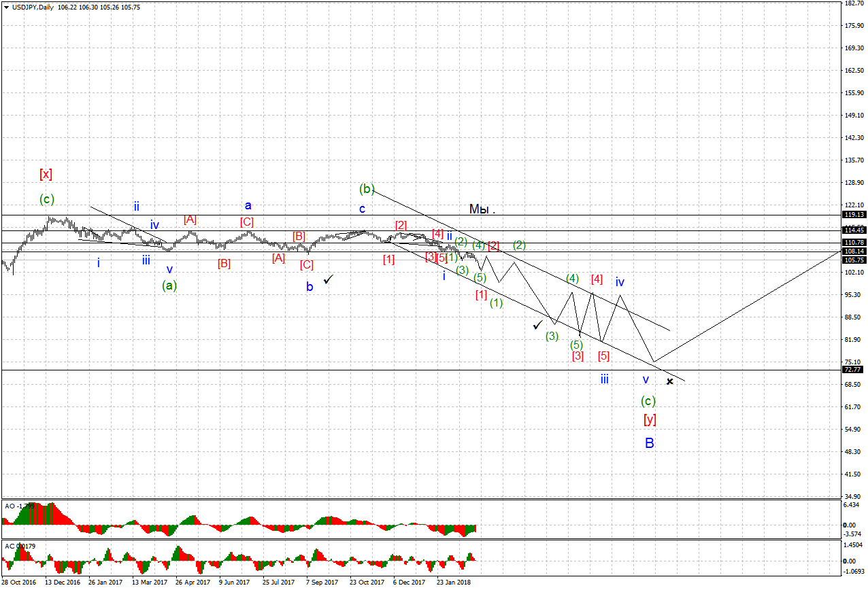This screenshot has width=868, height=590.
Task: Click the highlighted 72.77 price tag
Action: (x=853, y=370)
